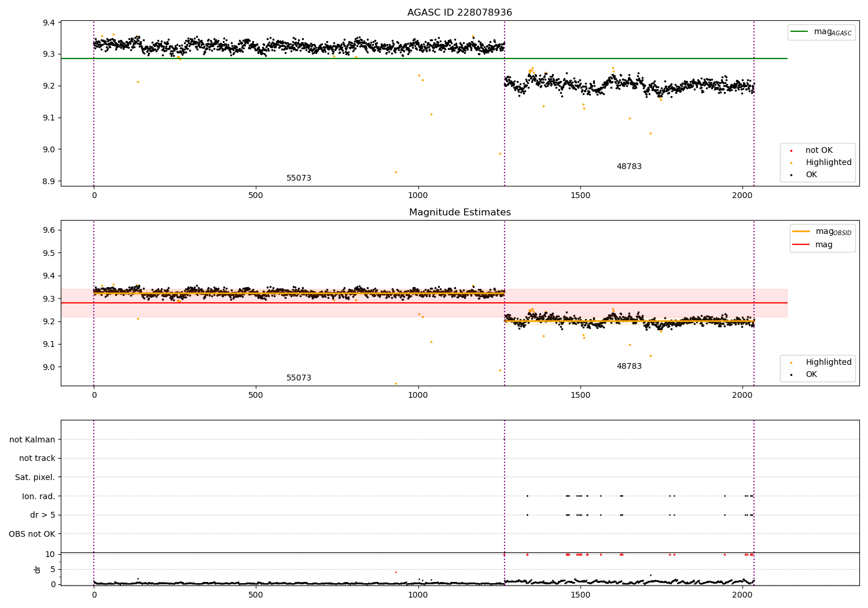Click the red mag line in the Magnitude Estimates plot
This screenshot has height=608, width=868.
pyautogui.click(x=424, y=303)
